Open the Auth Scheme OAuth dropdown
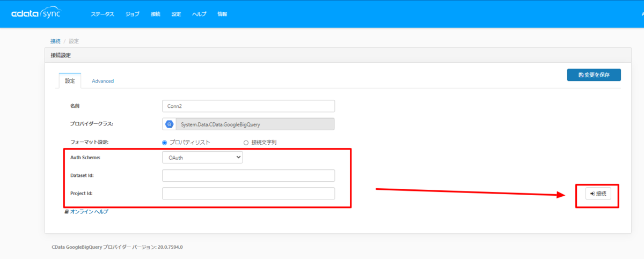Screen dimensions: 644x259 (x=202, y=158)
